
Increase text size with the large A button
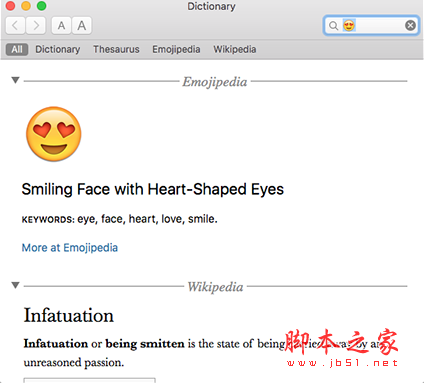82,25
